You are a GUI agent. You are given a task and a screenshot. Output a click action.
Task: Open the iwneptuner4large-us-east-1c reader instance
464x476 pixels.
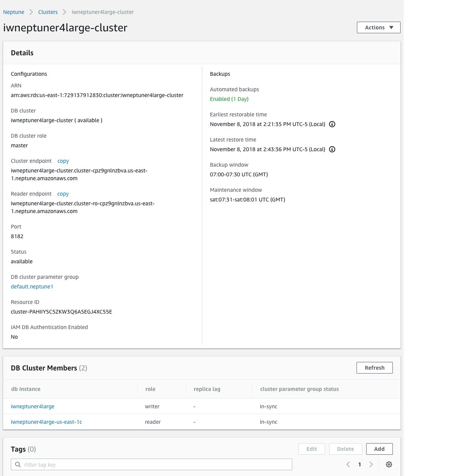tap(46, 422)
